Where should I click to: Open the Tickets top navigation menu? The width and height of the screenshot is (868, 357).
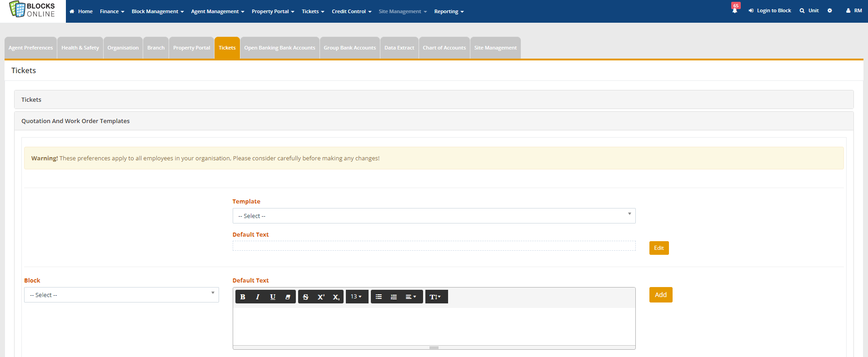tap(313, 11)
